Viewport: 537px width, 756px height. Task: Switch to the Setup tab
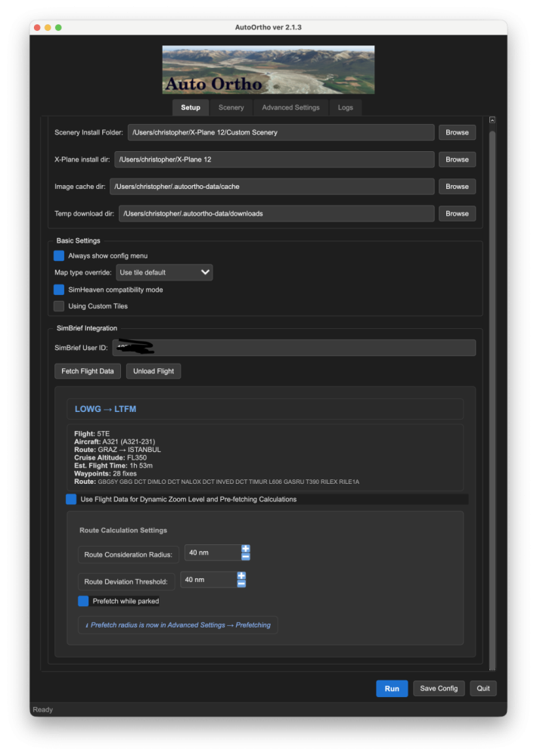(x=190, y=107)
